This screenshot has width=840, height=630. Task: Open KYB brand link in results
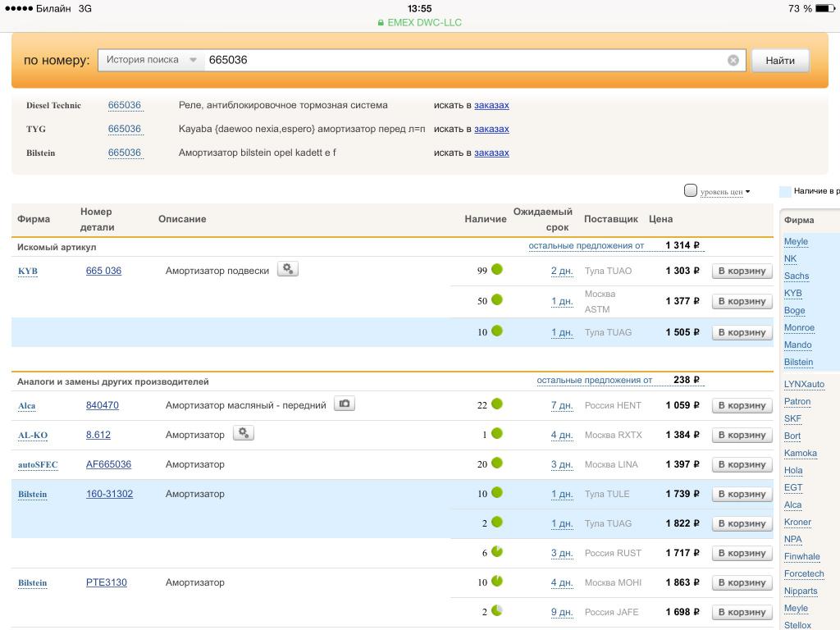click(x=28, y=271)
